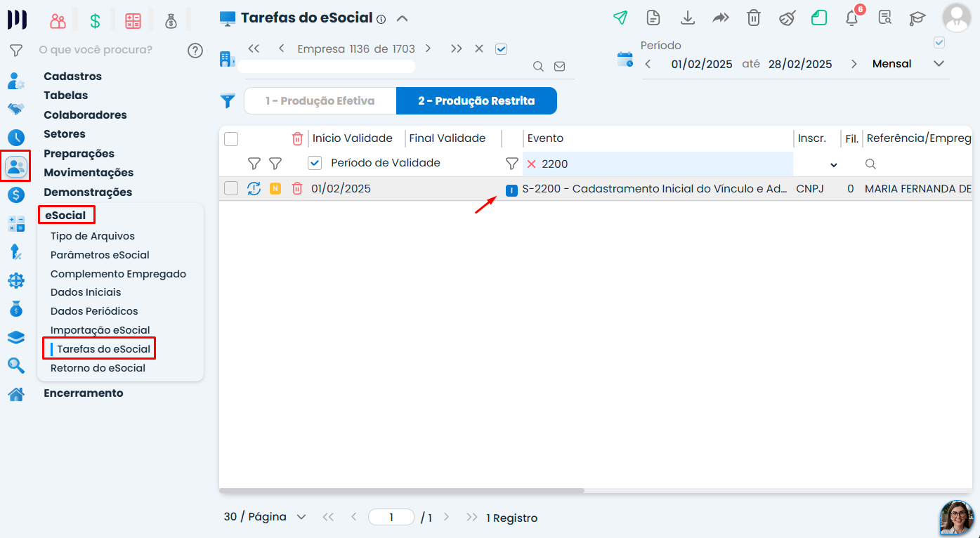Screen dimensions: 980x538
Task: Click the resync arrows icon on the S-2200 row
Action: [254, 188]
